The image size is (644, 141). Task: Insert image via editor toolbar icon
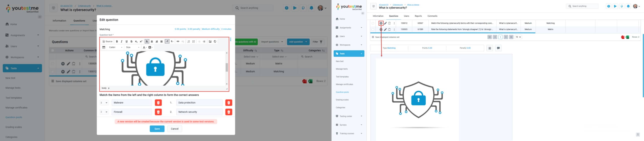[210, 42]
